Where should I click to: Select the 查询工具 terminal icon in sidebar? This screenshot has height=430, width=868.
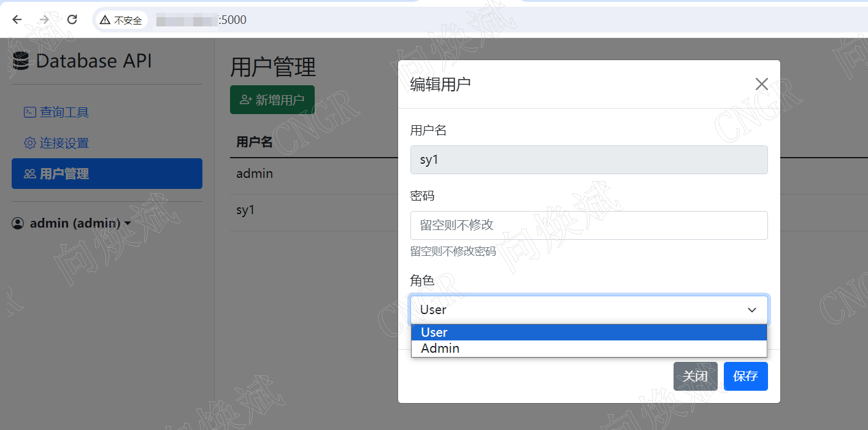coord(29,112)
